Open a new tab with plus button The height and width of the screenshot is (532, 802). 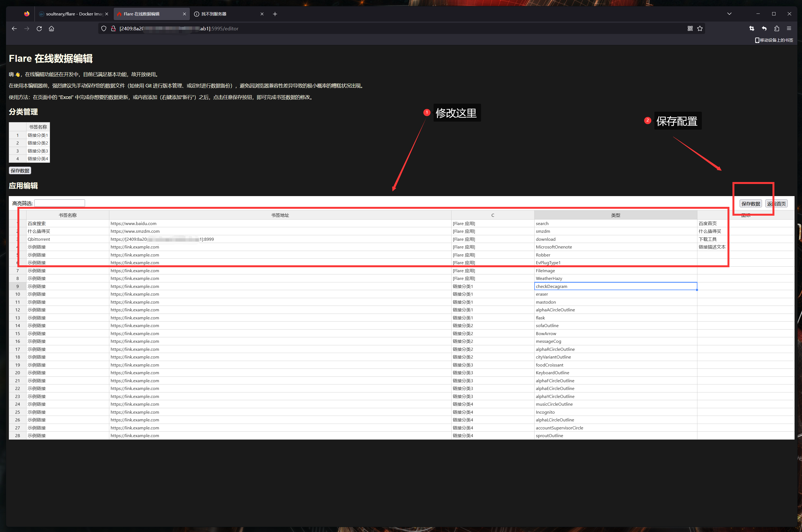click(275, 14)
